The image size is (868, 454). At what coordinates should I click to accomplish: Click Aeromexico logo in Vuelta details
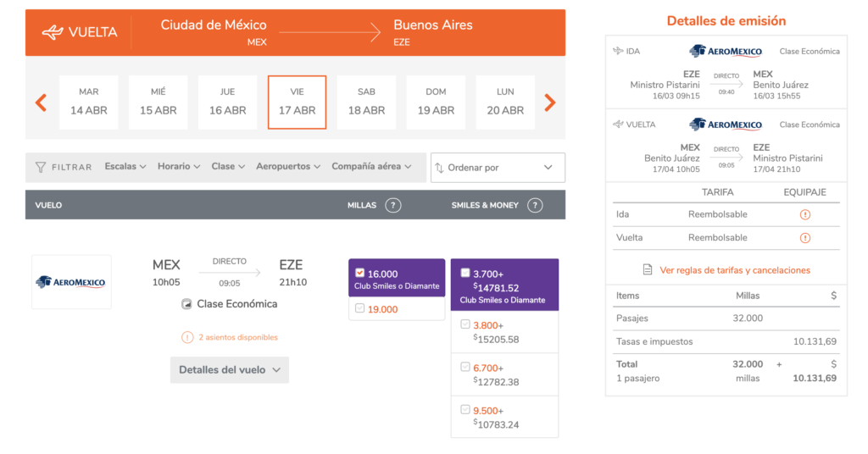tap(726, 125)
